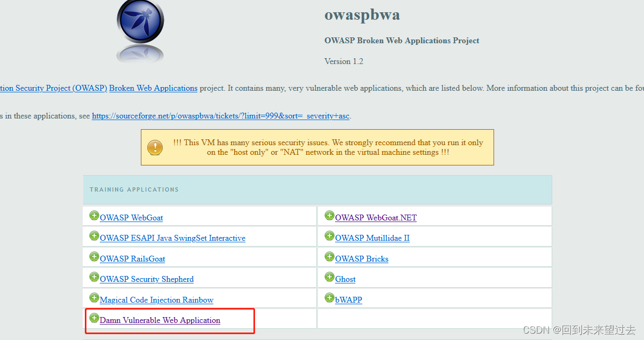Open the OWASP WebGoat link

coord(131,217)
